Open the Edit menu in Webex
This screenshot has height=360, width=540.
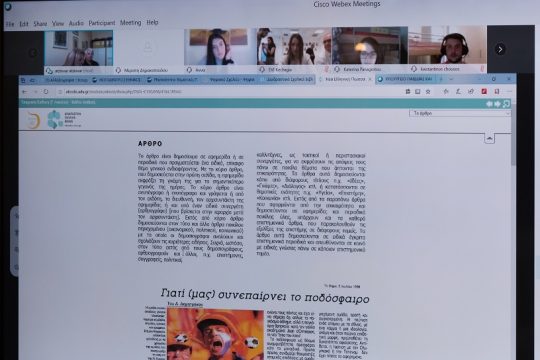[24, 24]
